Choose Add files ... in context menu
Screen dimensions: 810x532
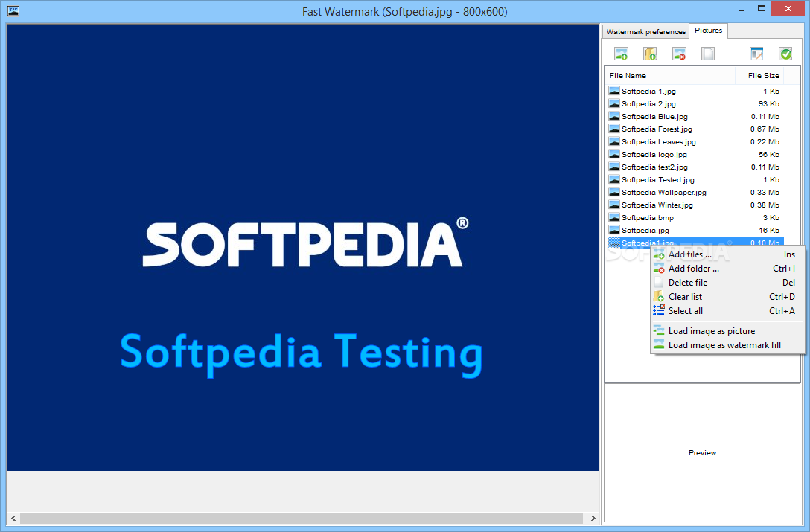727,254
